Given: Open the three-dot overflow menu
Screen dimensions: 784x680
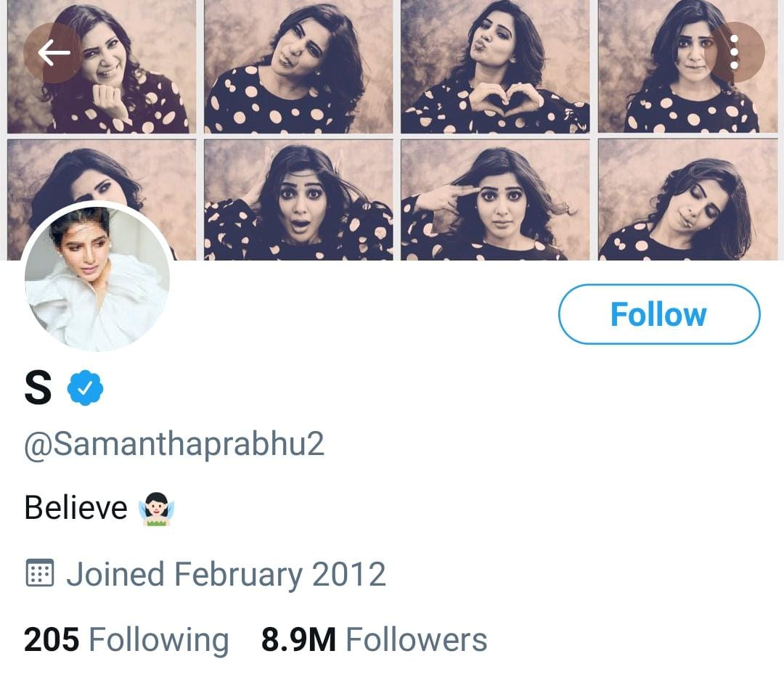Looking at the screenshot, I should (x=734, y=52).
